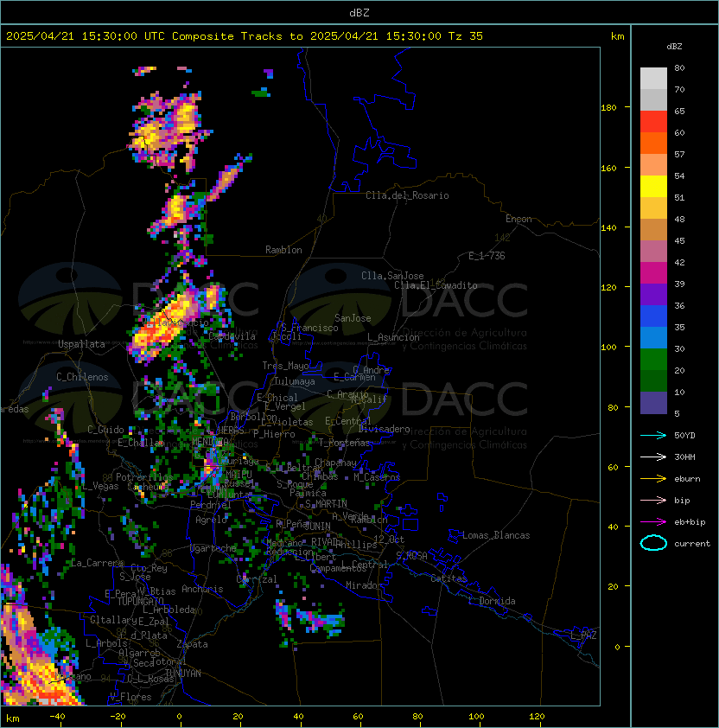The image size is (719, 728).
Task: Click the '160' km axis value
Action: [x=608, y=168]
